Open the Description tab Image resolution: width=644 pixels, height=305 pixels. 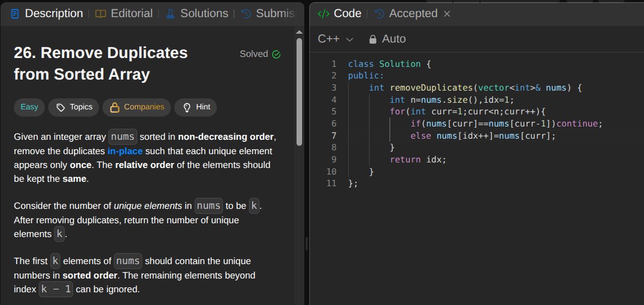(x=47, y=13)
